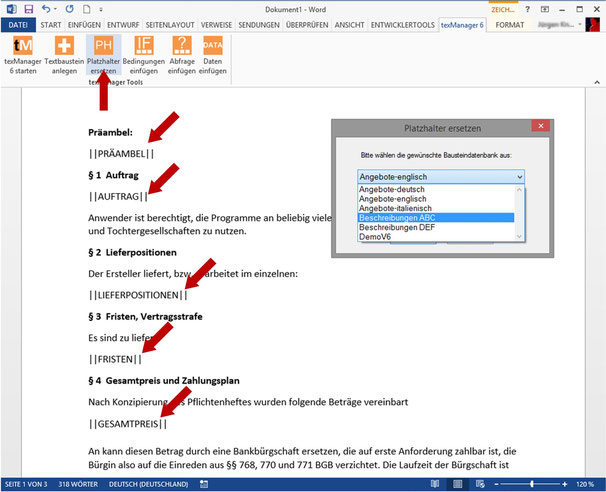Screen dimensions: 606x492
Task: Select texManager 6 ribbon tab
Action: [x=462, y=25]
